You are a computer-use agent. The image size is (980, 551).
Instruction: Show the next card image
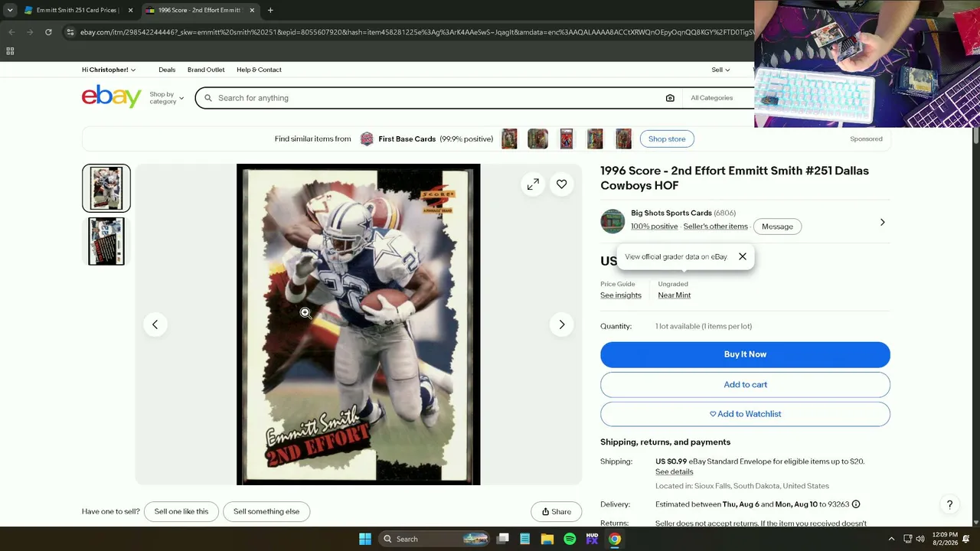(x=562, y=324)
